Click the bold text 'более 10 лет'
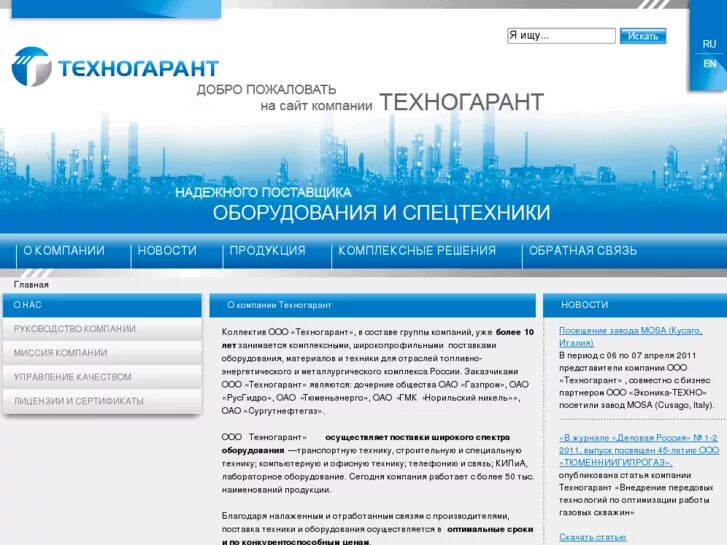The width and height of the screenshot is (727, 545). [377, 339]
